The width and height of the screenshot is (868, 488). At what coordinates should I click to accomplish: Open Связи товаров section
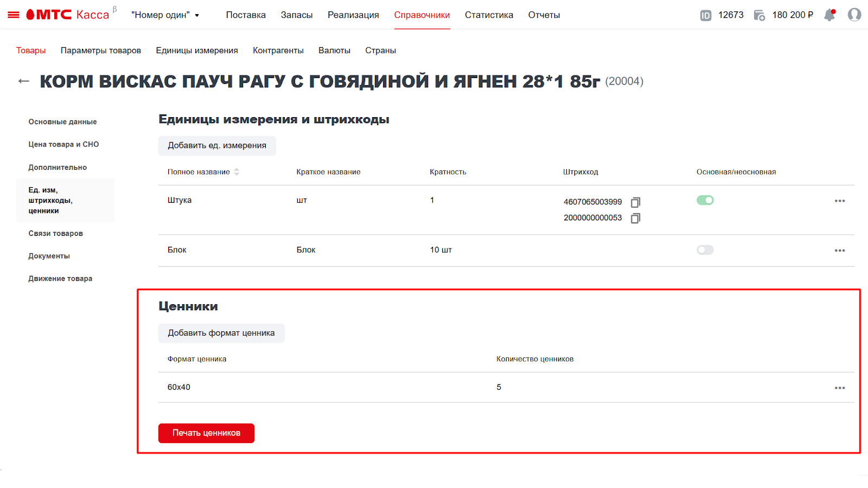(x=55, y=234)
